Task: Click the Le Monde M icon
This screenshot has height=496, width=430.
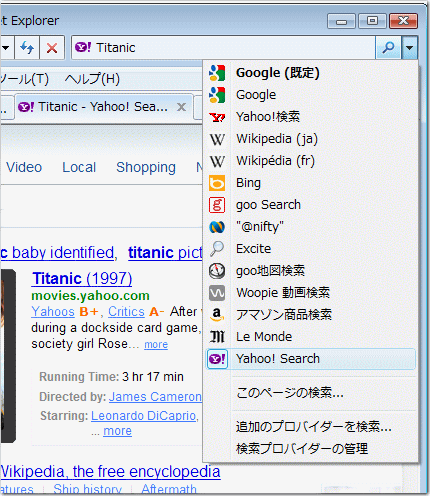Action: [x=217, y=337]
